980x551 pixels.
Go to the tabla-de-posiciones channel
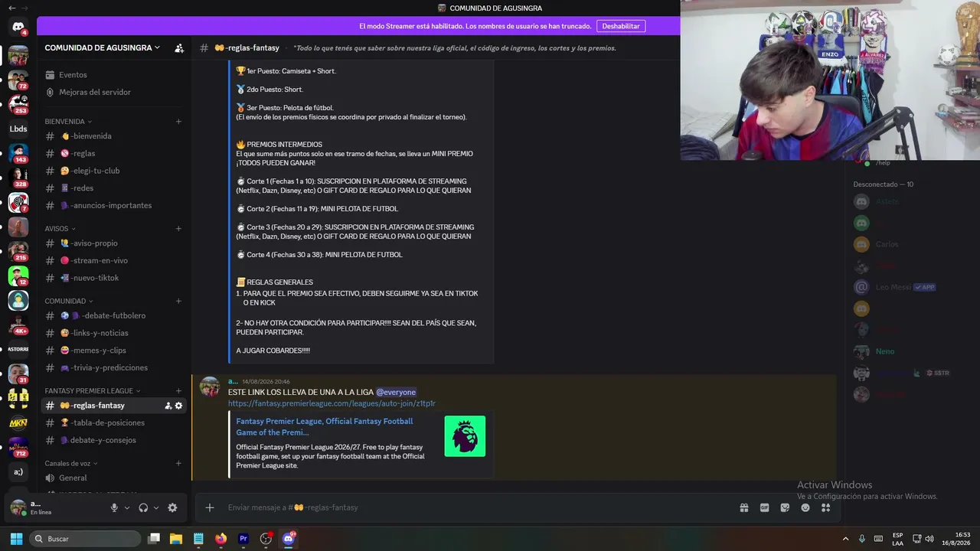click(113, 423)
